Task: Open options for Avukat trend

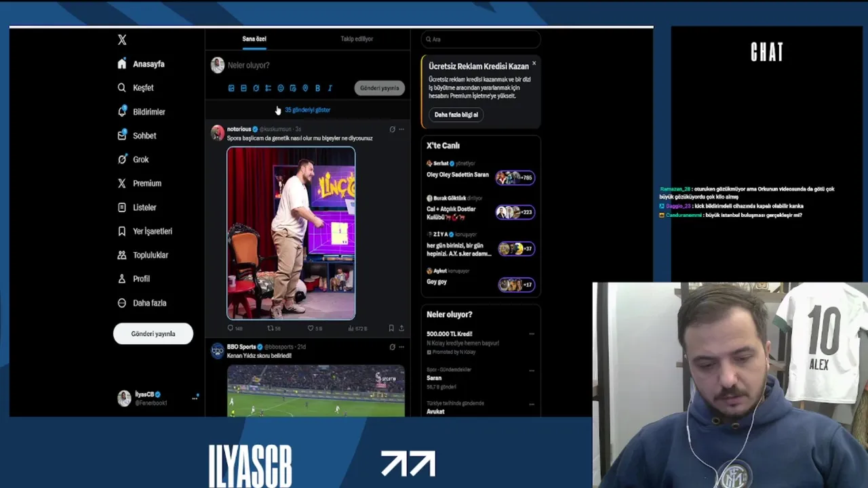Action: (532, 405)
